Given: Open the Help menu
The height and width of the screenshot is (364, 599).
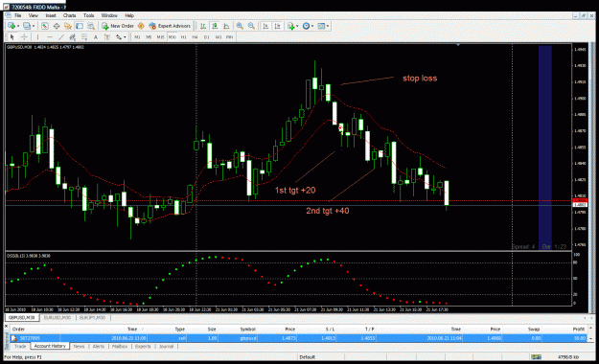Looking at the screenshot, I should (x=129, y=15).
